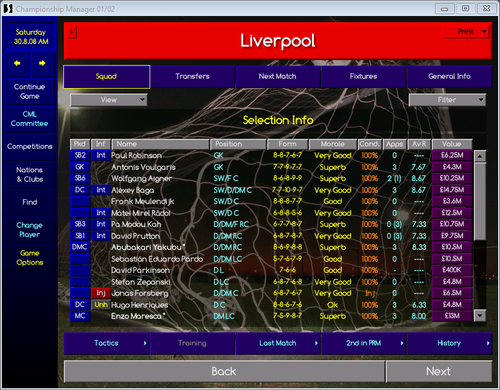The width and height of the screenshot is (500, 390).
Task: Open the Filter dropdown
Action: tap(447, 100)
